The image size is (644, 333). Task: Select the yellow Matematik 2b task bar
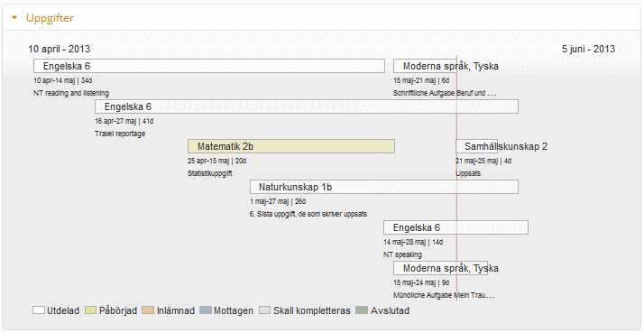pos(291,146)
